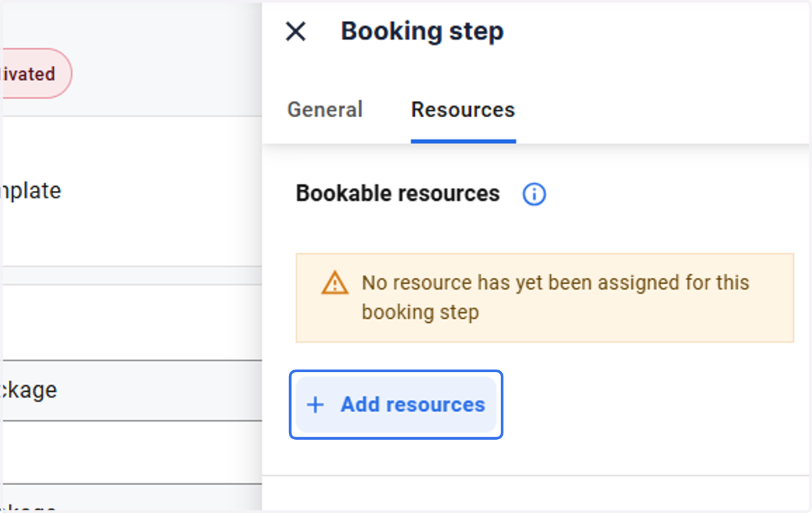Open the Bookable resources info icon
This screenshot has height=513, width=812.
534,195
